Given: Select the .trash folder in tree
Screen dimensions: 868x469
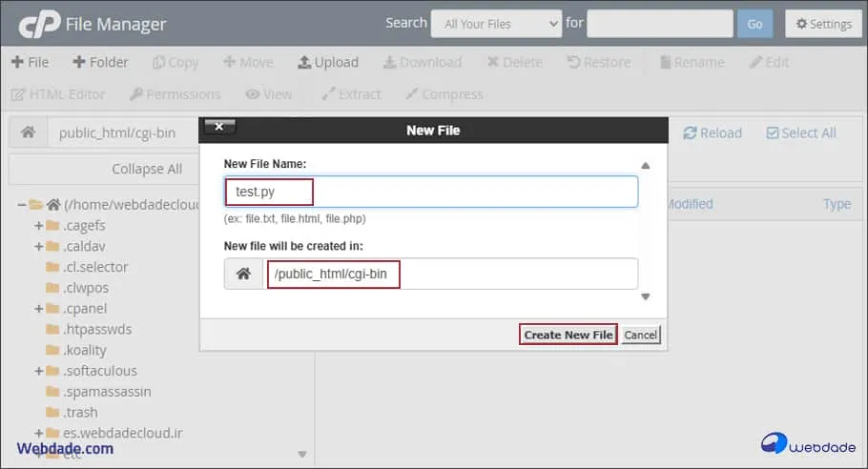Looking at the screenshot, I should pyautogui.click(x=80, y=412).
